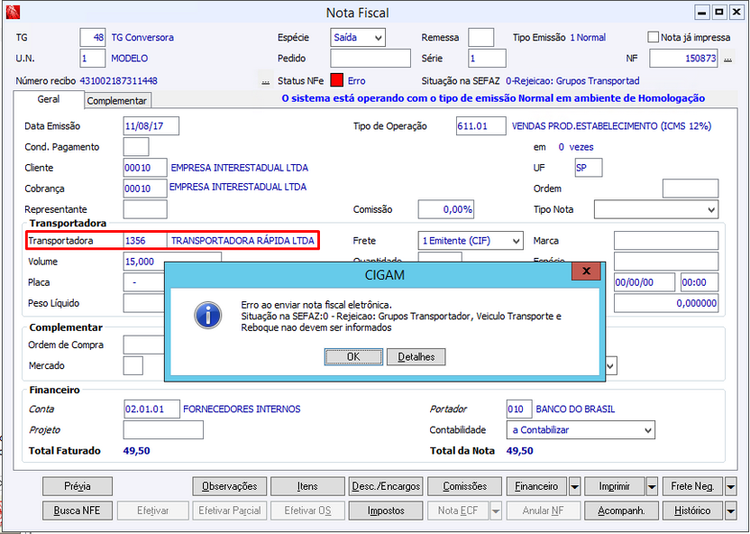Expand the arrow next to Histórico button
750x534 pixels.
[730, 511]
